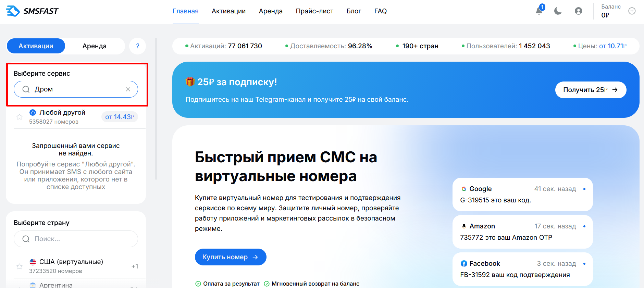Click the Facebook icon in the SMS card

[464, 264]
